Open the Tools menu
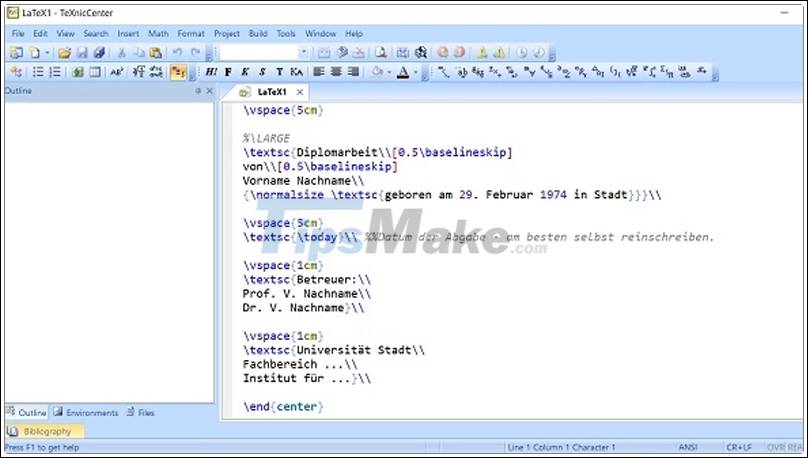This screenshot has width=808, height=458. [x=286, y=33]
